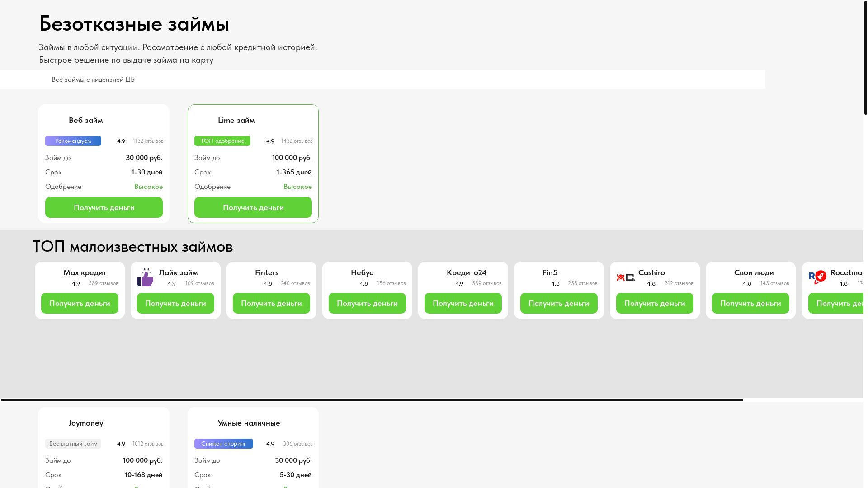Click the 1132 отзывов text on Веб займ
The width and height of the screenshot is (868, 488).
click(148, 141)
